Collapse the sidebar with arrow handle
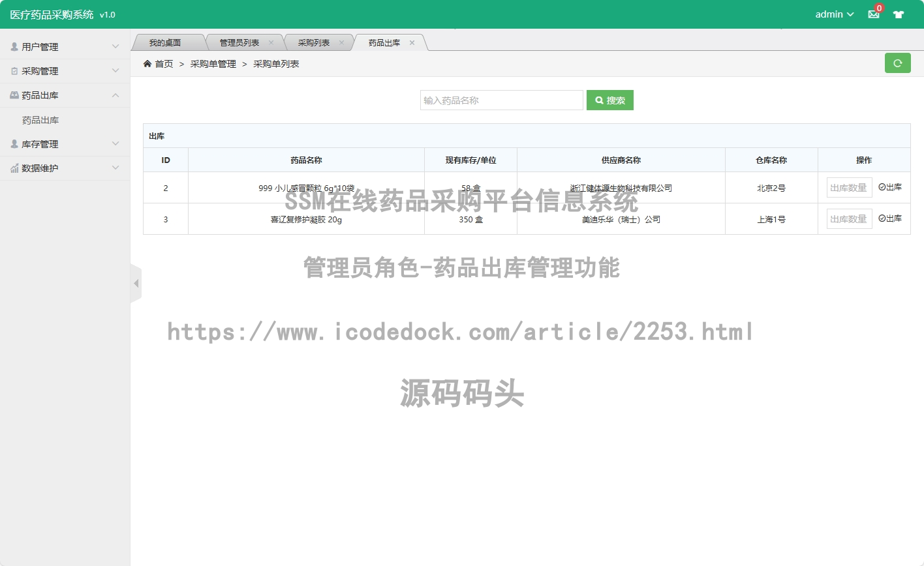The width and height of the screenshot is (924, 566). pyautogui.click(x=136, y=284)
